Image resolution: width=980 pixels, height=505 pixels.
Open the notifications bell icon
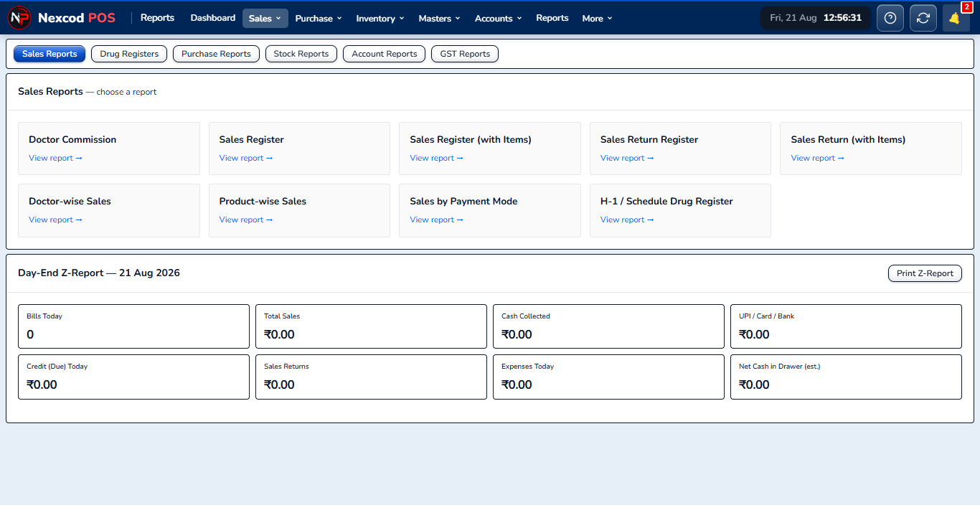(x=956, y=18)
